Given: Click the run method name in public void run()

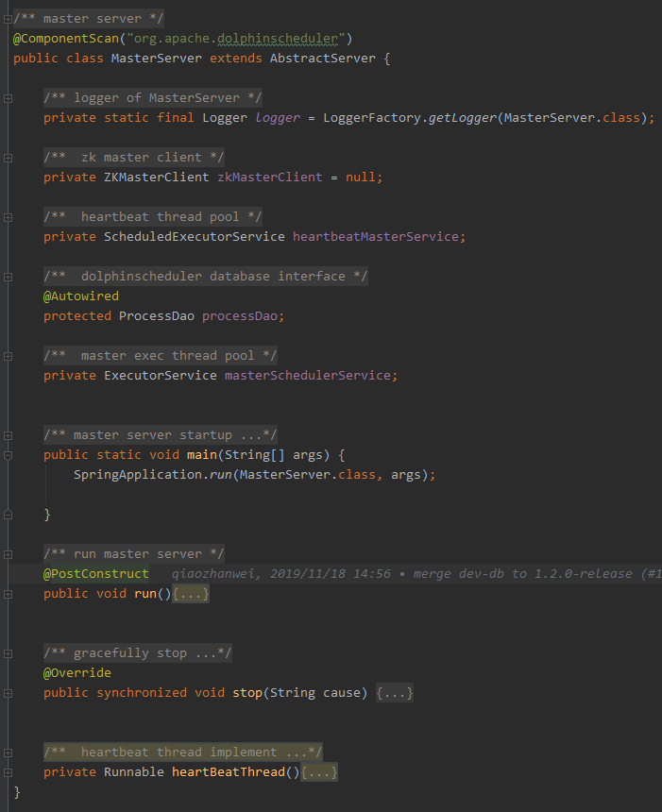Looking at the screenshot, I should tap(145, 594).
